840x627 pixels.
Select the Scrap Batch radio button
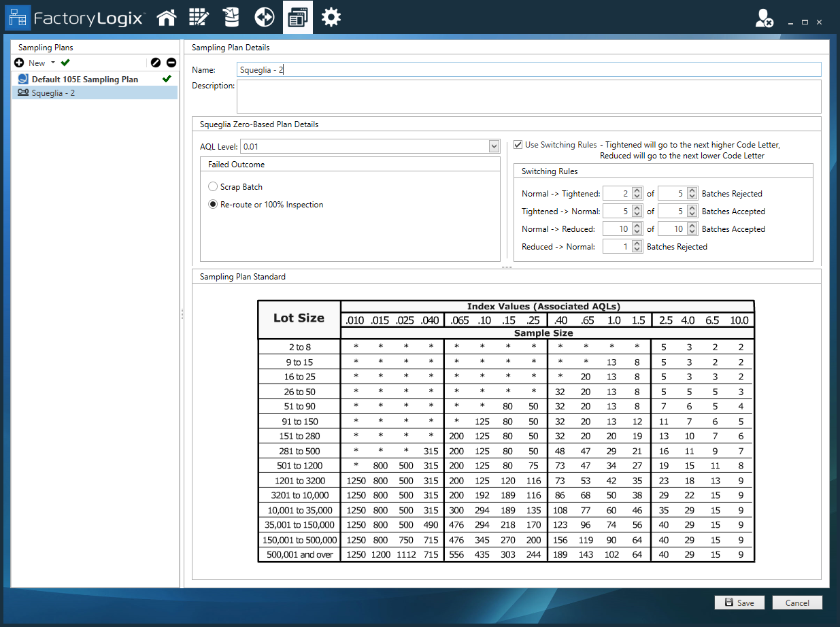click(x=213, y=186)
